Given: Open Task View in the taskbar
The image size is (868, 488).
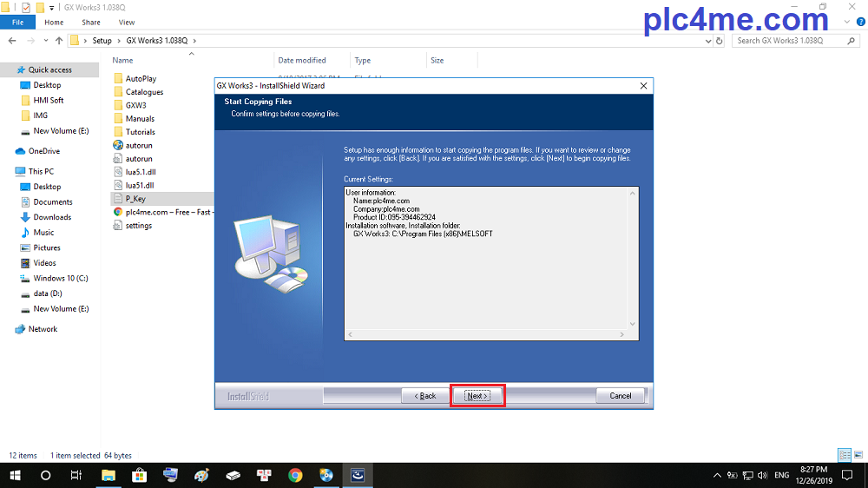Looking at the screenshot, I should 76,475.
